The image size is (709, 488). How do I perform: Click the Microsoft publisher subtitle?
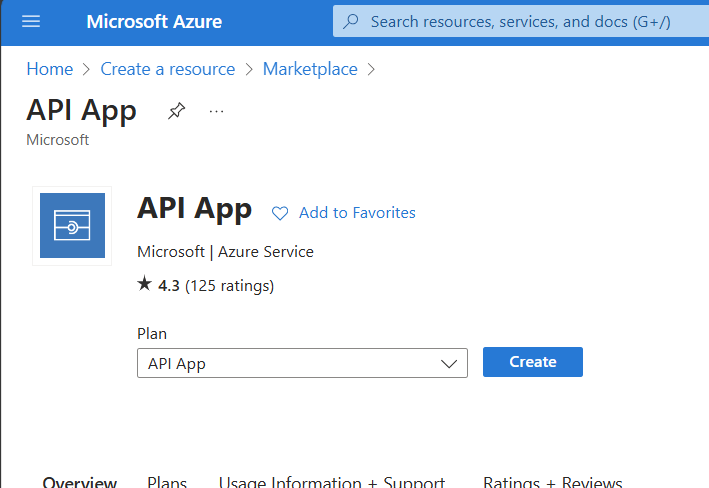[57, 140]
